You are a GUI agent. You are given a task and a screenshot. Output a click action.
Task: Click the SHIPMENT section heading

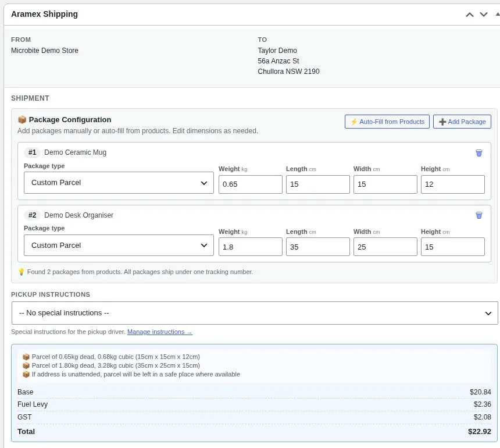30,98
